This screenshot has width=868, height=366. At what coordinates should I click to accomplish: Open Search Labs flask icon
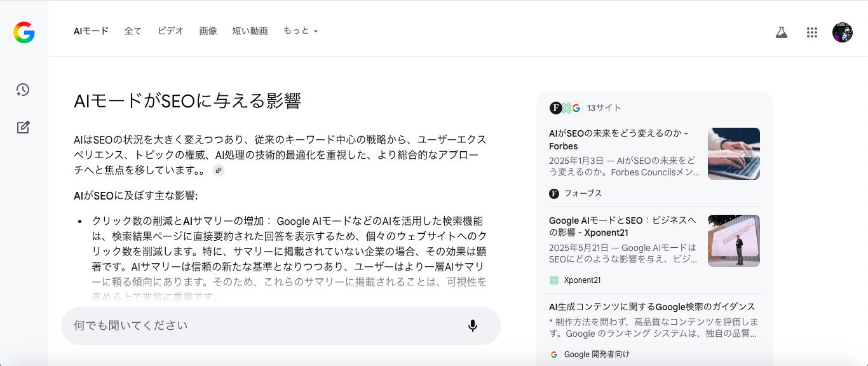[x=782, y=32]
